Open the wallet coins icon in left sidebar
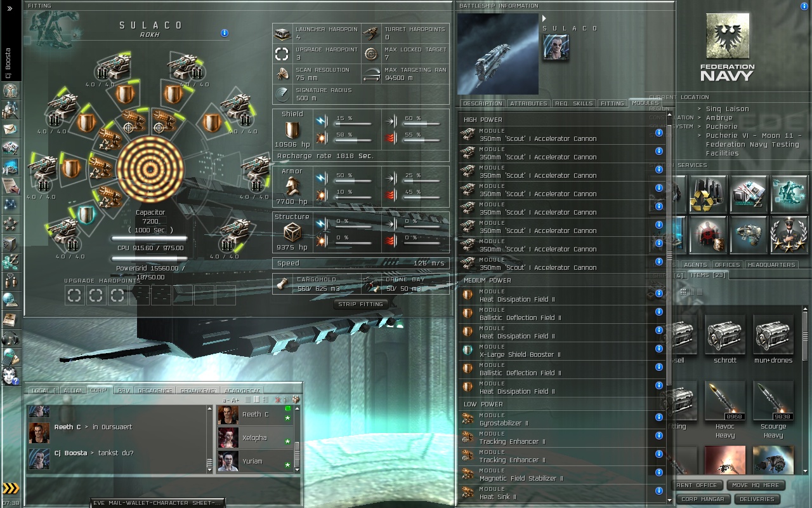812x508 pixels. pyautogui.click(x=10, y=262)
